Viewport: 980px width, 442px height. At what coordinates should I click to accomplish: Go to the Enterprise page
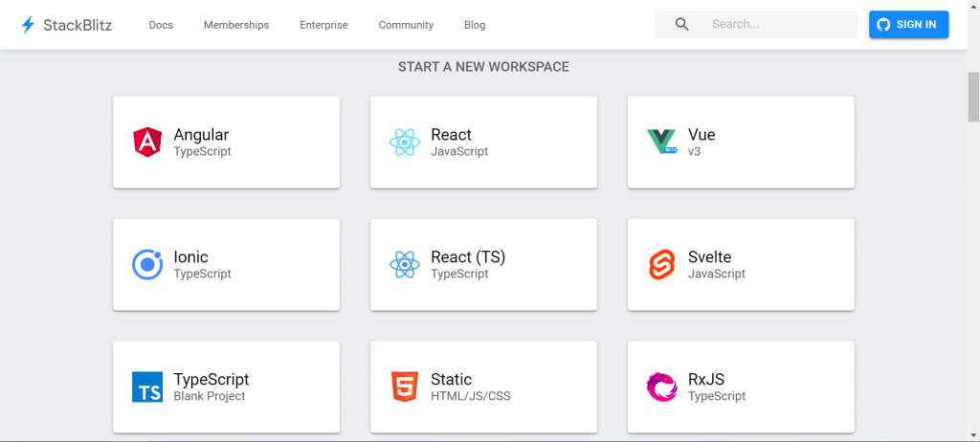point(323,25)
